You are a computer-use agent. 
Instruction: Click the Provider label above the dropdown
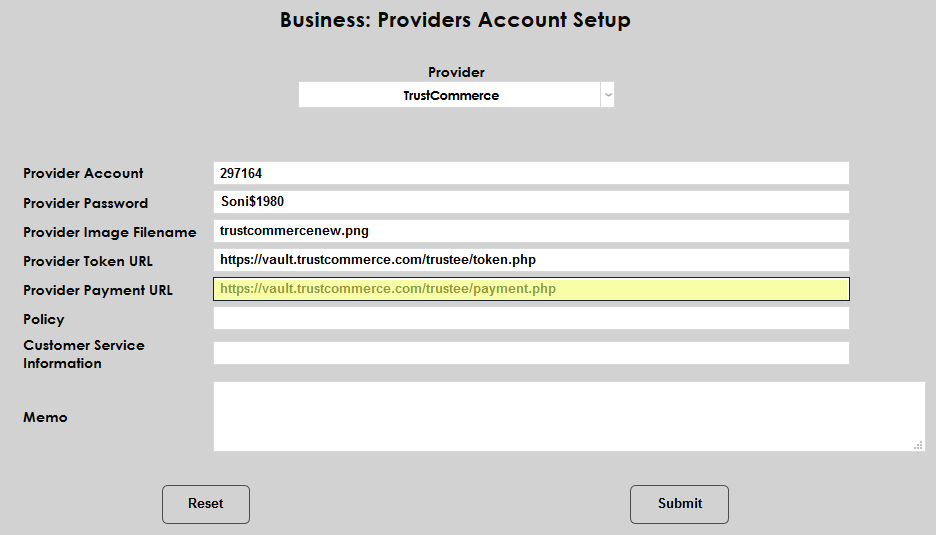click(x=456, y=72)
